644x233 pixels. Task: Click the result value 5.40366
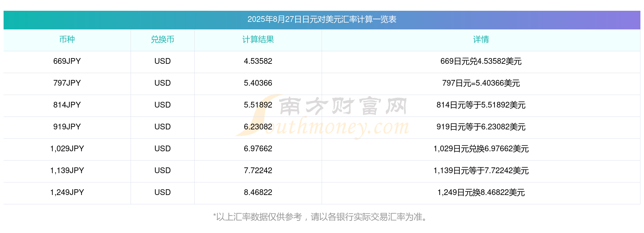(258, 83)
